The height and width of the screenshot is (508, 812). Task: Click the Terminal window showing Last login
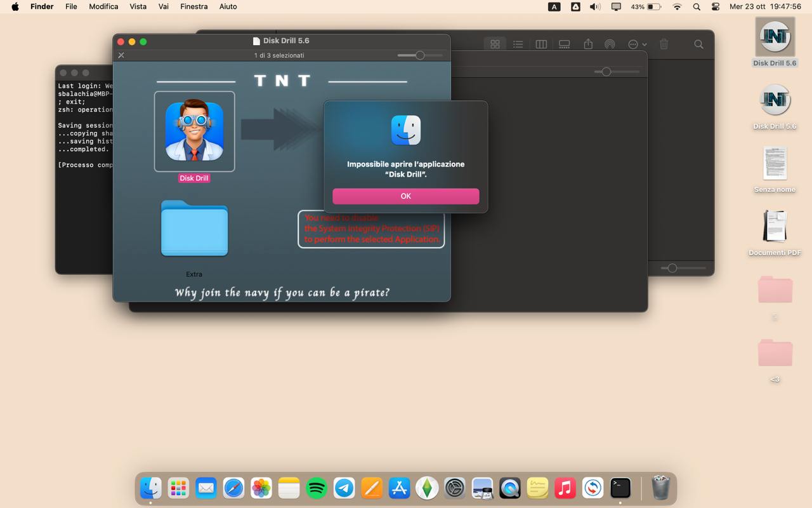[x=84, y=170]
